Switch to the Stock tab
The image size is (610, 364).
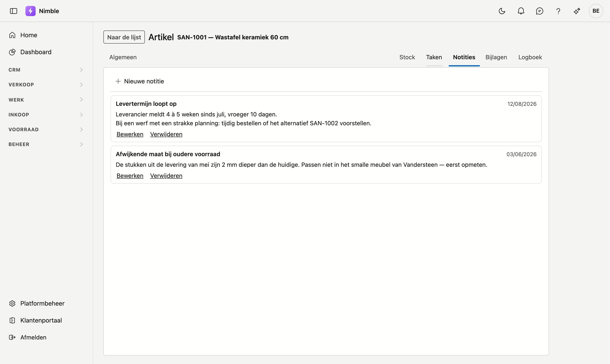click(407, 57)
